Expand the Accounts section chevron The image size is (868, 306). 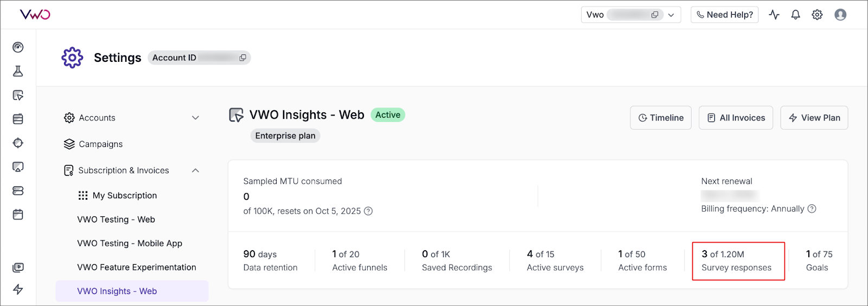(195, 118)
